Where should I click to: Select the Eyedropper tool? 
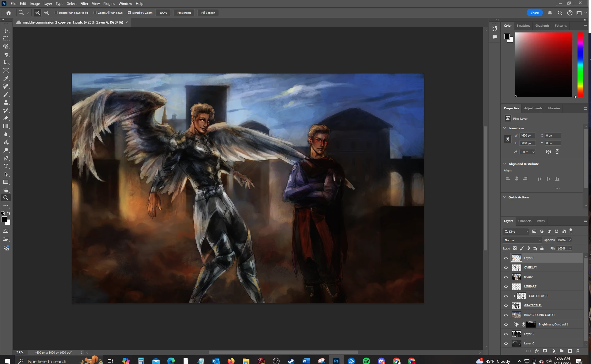6,78
